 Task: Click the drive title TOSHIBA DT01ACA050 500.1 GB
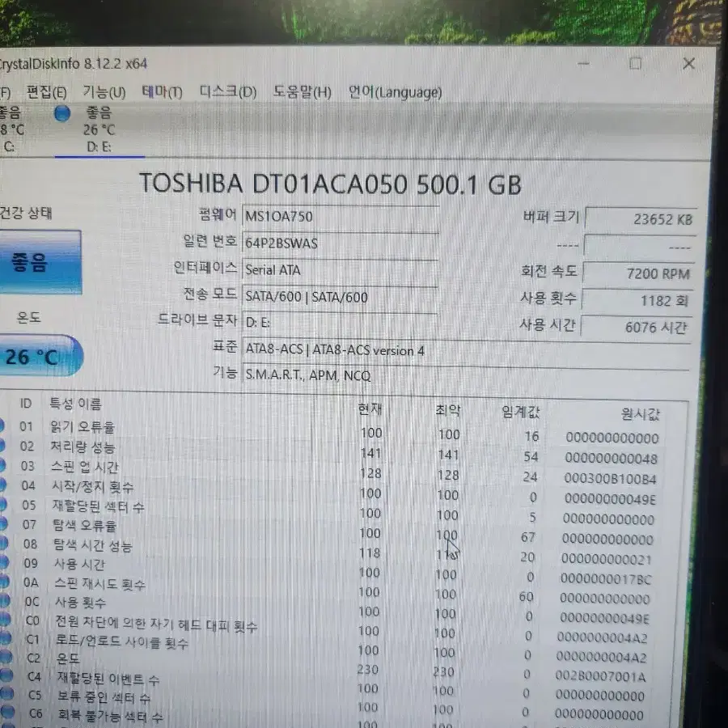[x=331, y=184]
